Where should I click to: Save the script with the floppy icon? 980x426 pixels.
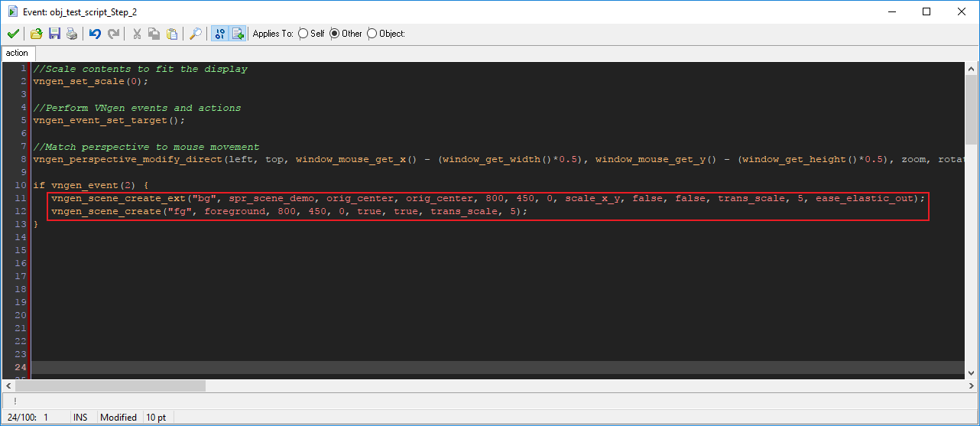(x=54, y=34)
